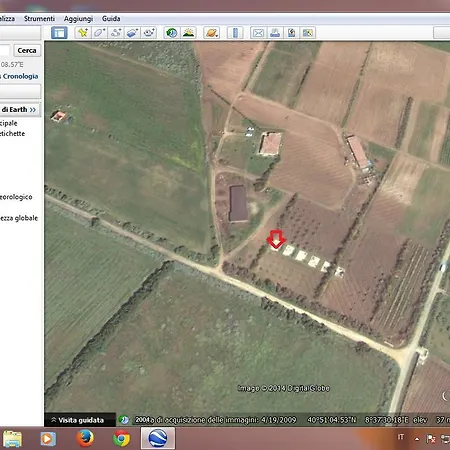This screenshot has height=450, width=450.
Task: Open the Cronologia link
Action: coord(20,76)
